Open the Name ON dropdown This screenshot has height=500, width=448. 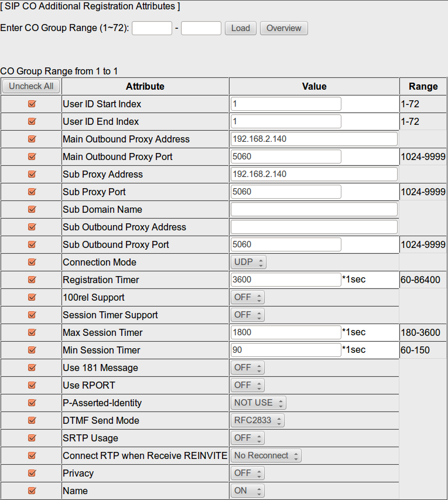click(x=248, y=491)
